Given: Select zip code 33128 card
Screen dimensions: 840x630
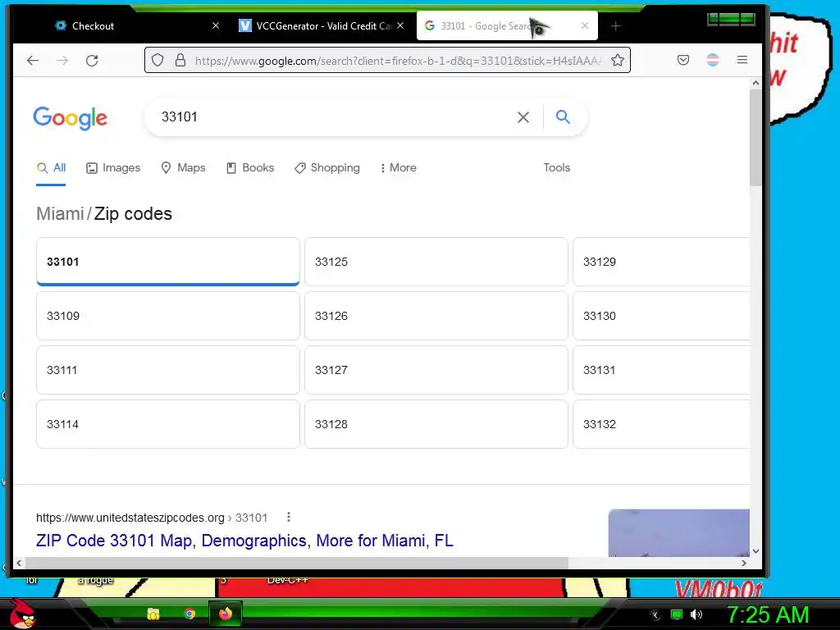Looking at the screenshot, I should [436, 424].
